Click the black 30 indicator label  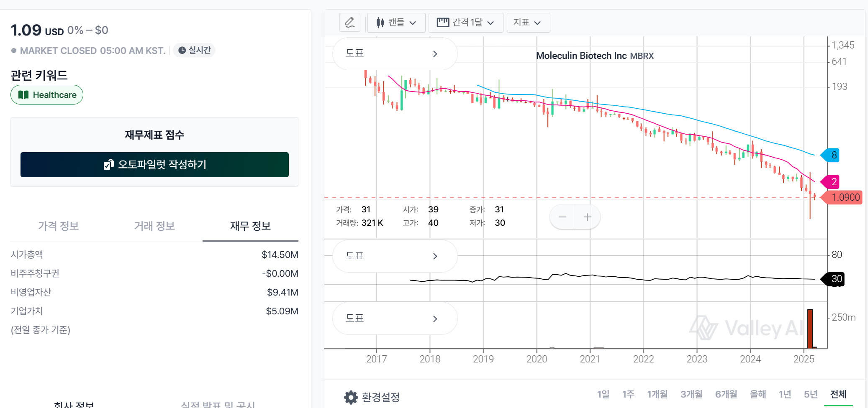click(x=833, y=279)
